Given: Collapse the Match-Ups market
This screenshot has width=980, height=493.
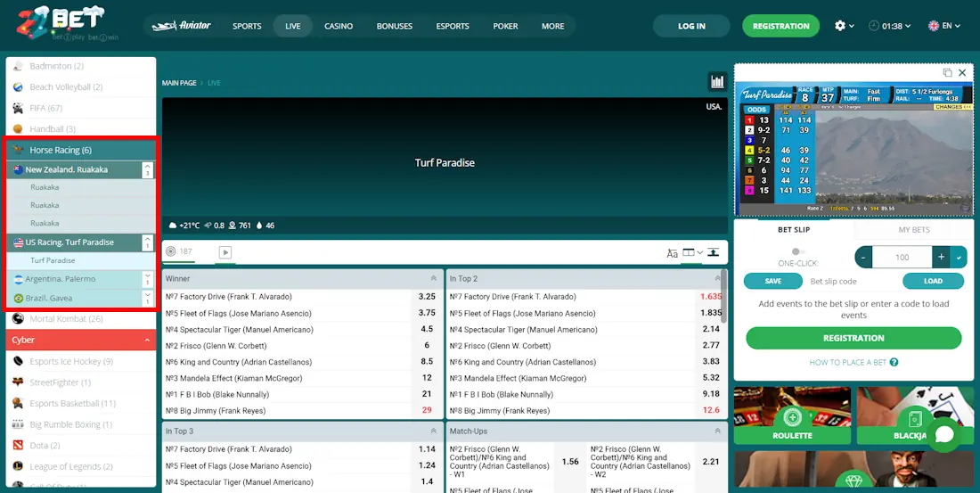Looking at the screenshot, I should [x=717, y=431].
